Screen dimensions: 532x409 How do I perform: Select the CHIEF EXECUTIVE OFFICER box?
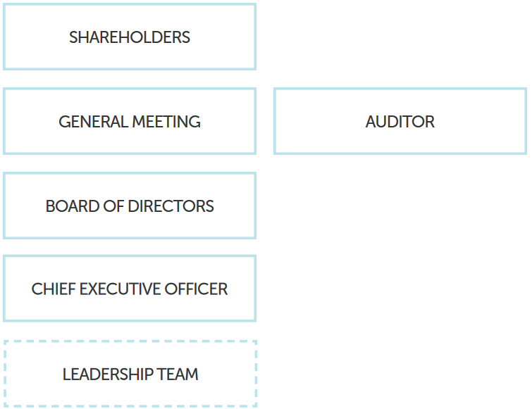(x=130, y=289)
